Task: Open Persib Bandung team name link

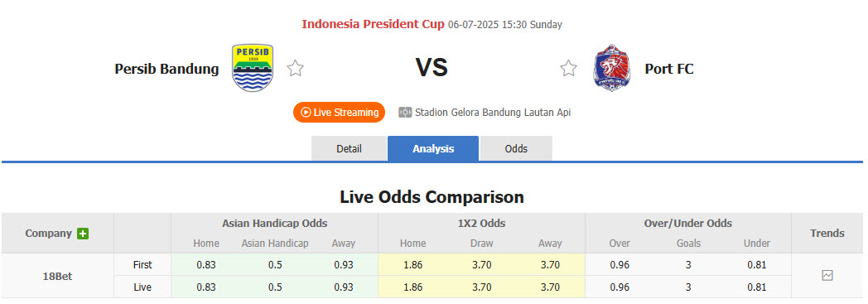Action: [x=166, y=69]
